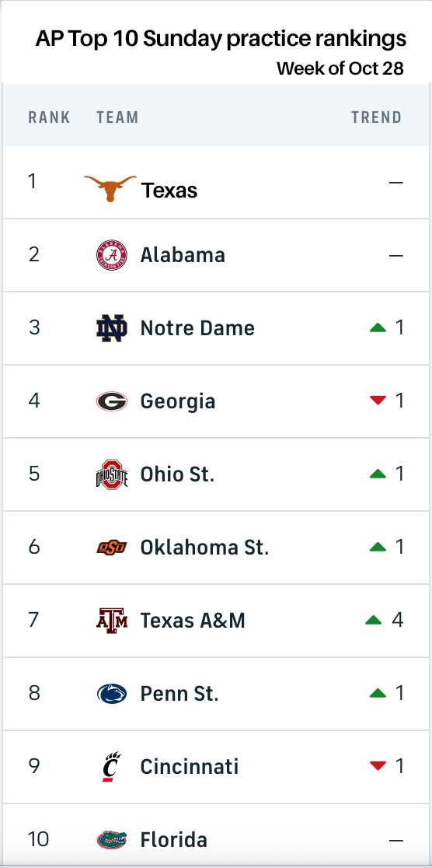Image resolution: width=432 pixels, height=868 pixels.
Task: Click the Georgia G logo
Action: click(112, 401)
